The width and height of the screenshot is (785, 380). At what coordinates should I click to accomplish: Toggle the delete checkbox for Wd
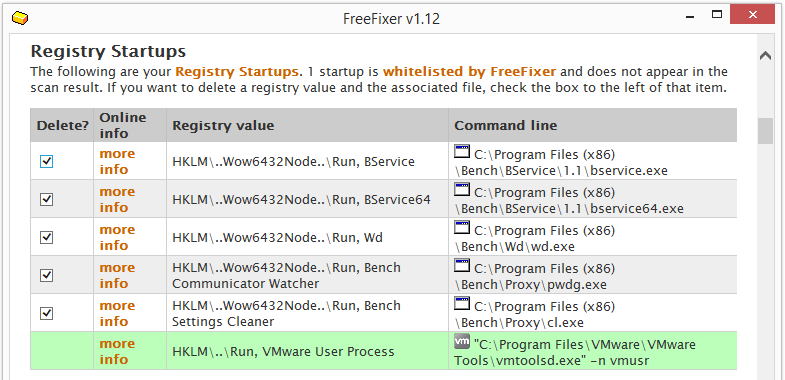[x=47, y=237]
